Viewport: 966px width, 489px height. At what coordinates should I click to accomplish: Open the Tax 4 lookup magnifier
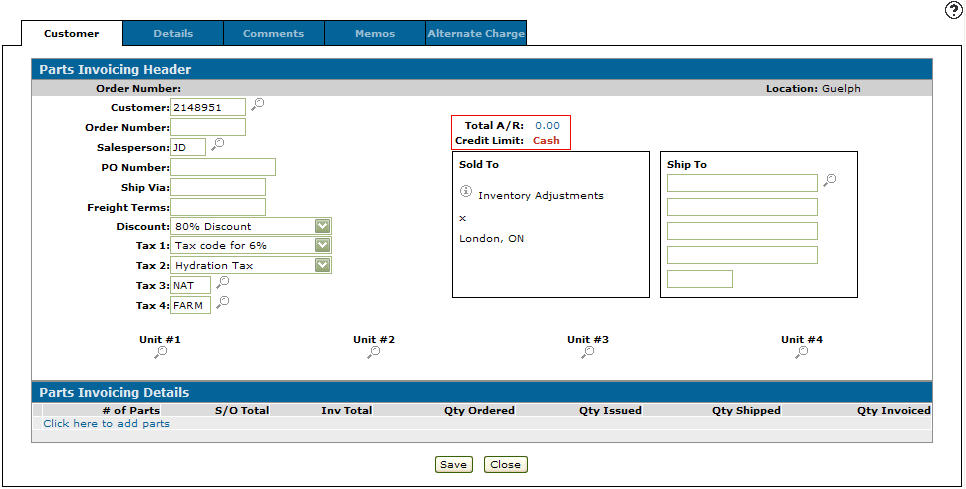(222, 303)
